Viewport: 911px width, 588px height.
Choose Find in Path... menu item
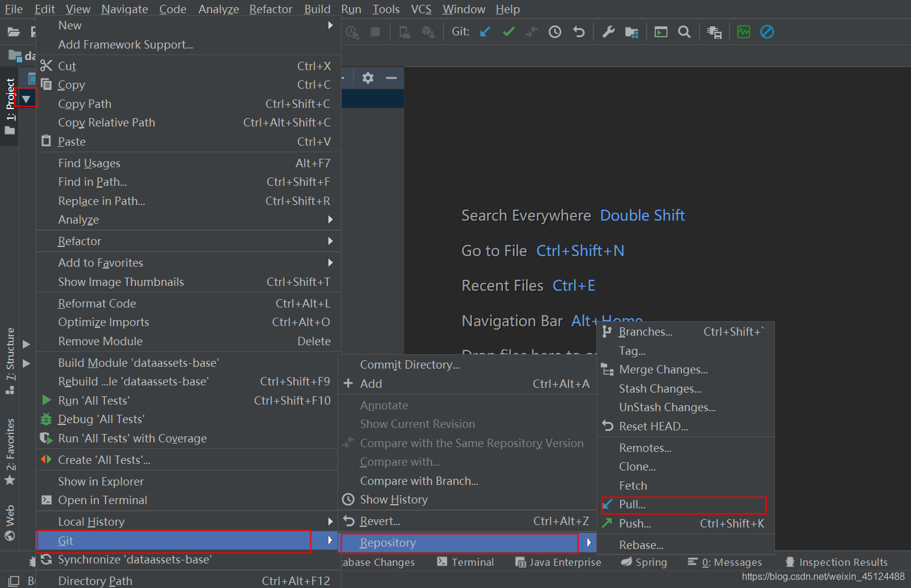[x=188, y=182]
